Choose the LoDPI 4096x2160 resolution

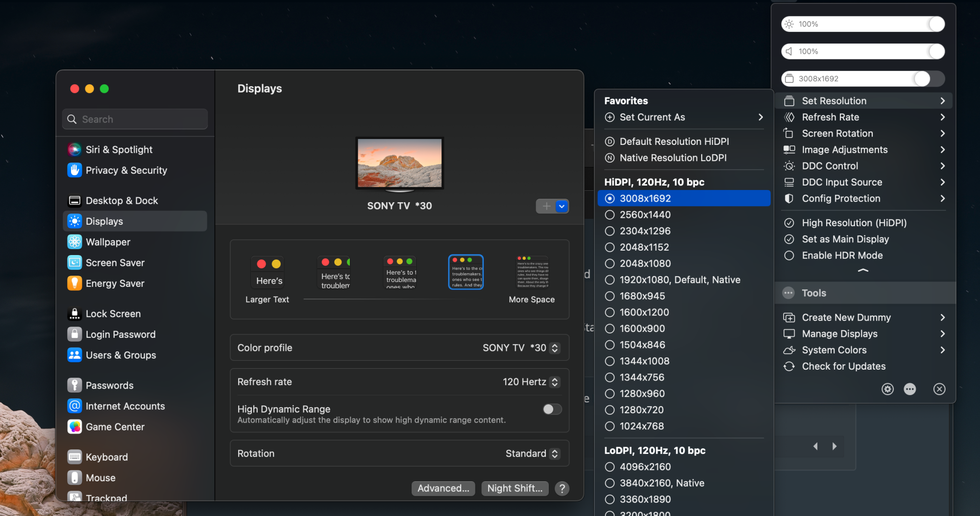click(x=684, y=467)
